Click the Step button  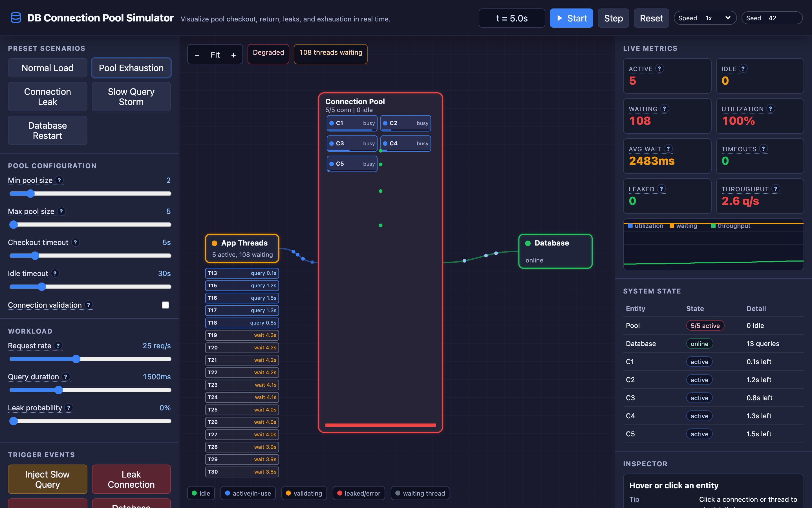613,18
